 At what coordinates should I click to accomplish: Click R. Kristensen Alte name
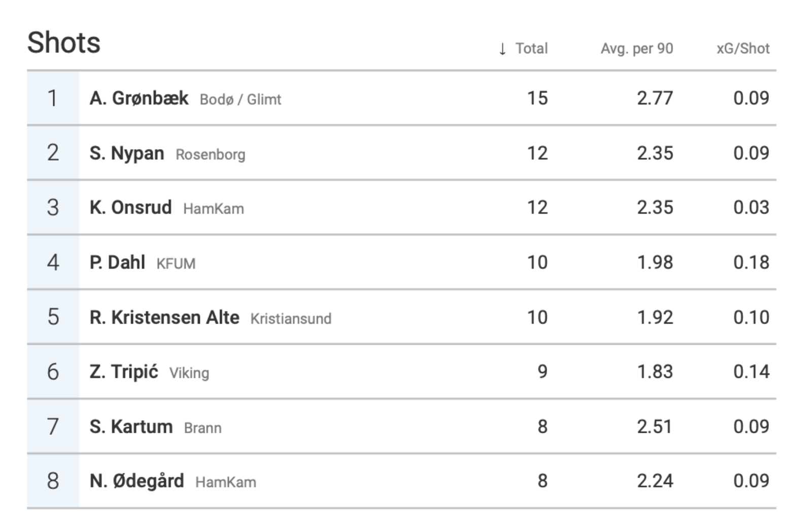coord(164,317)
